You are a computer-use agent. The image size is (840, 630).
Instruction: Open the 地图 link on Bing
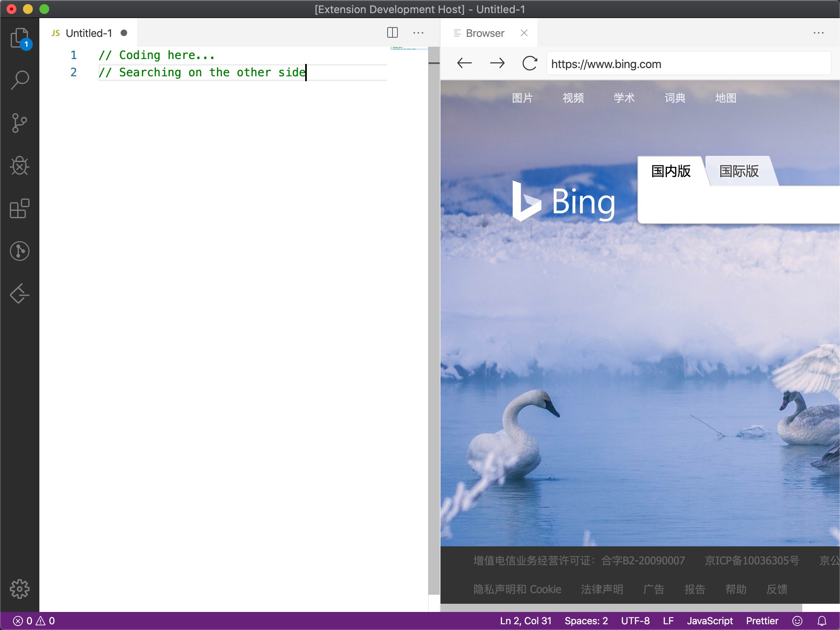[x=726, y=98]
